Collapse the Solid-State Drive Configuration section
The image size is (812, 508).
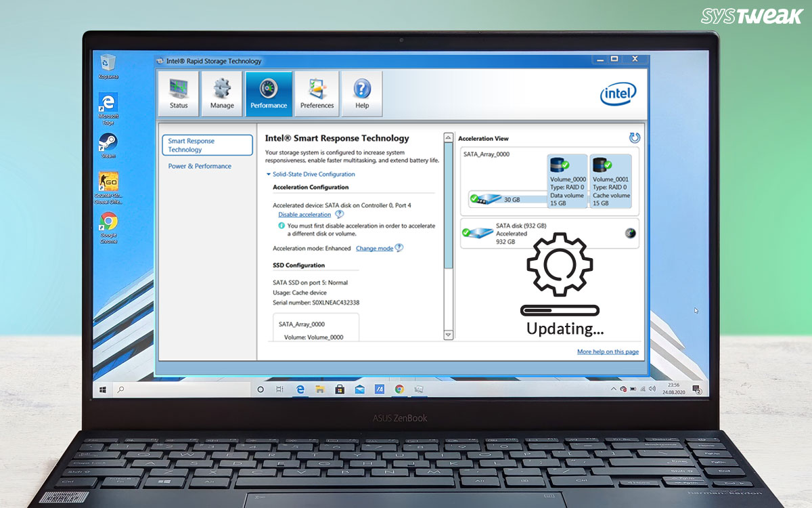(310, 174)
